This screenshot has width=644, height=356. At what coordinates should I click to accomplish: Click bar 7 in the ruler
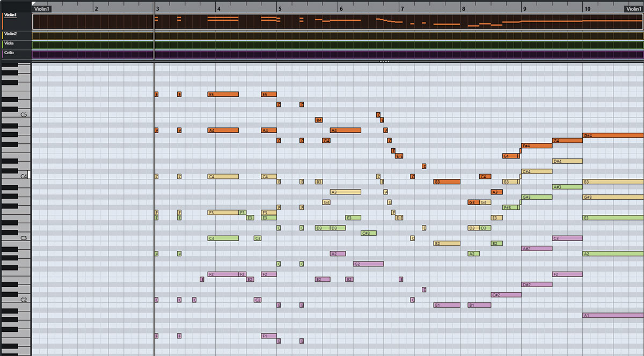click(402, 9)
